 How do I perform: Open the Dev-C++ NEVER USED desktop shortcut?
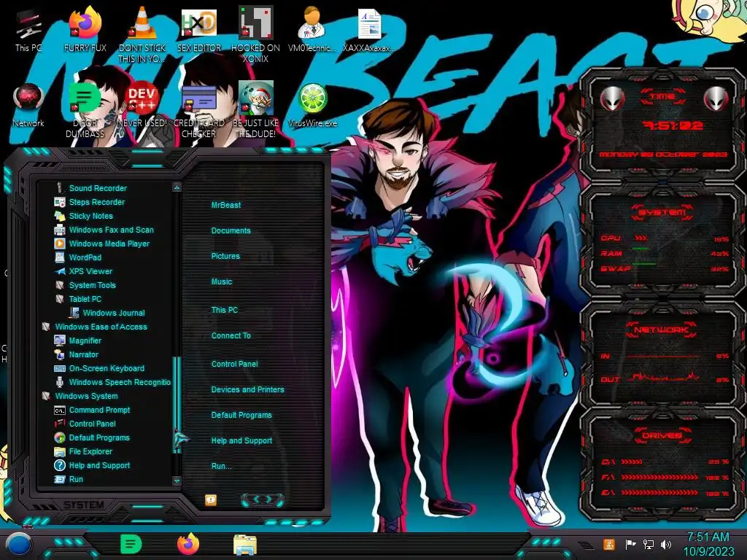pos(142,106)
